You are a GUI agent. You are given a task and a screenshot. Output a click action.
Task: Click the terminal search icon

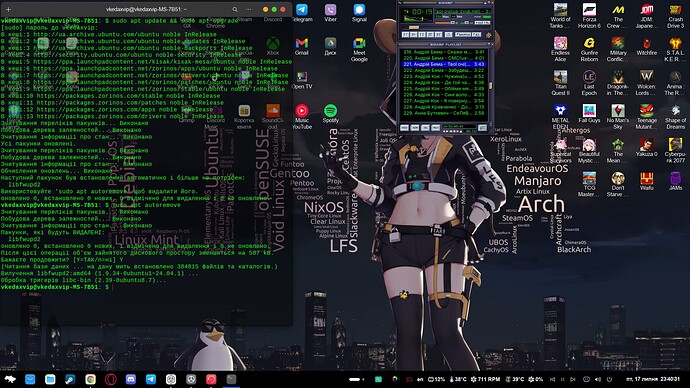tap(235, 9)
